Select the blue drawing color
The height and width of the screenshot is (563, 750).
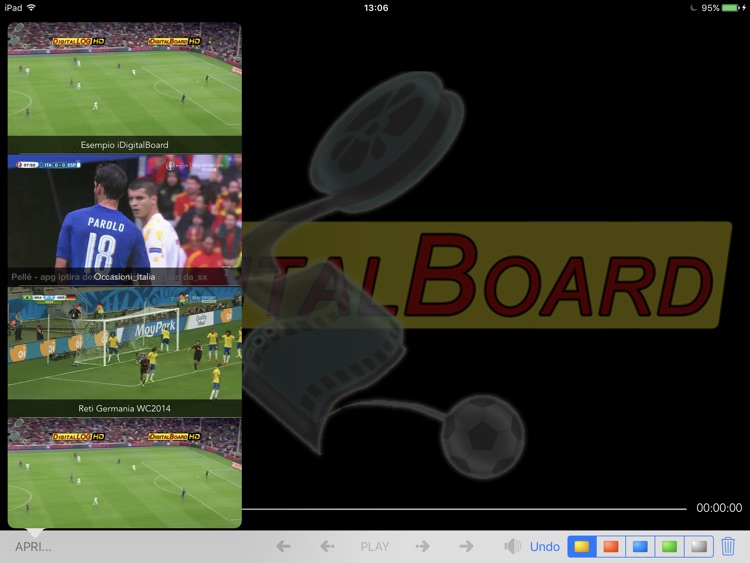(640, 546)
